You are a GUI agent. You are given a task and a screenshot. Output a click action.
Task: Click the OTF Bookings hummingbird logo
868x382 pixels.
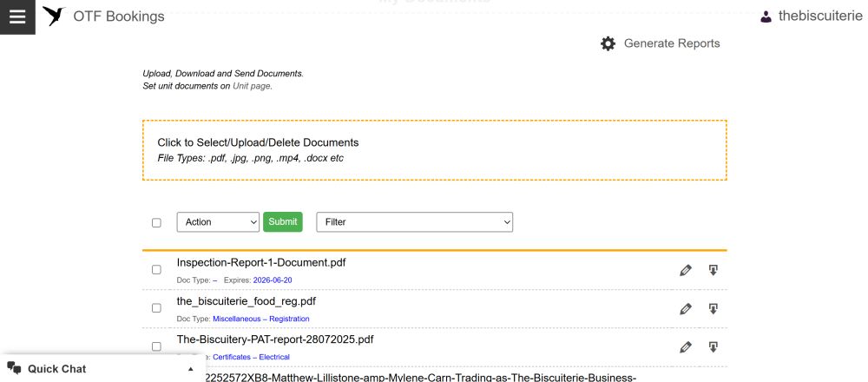[x=54, y=16]
